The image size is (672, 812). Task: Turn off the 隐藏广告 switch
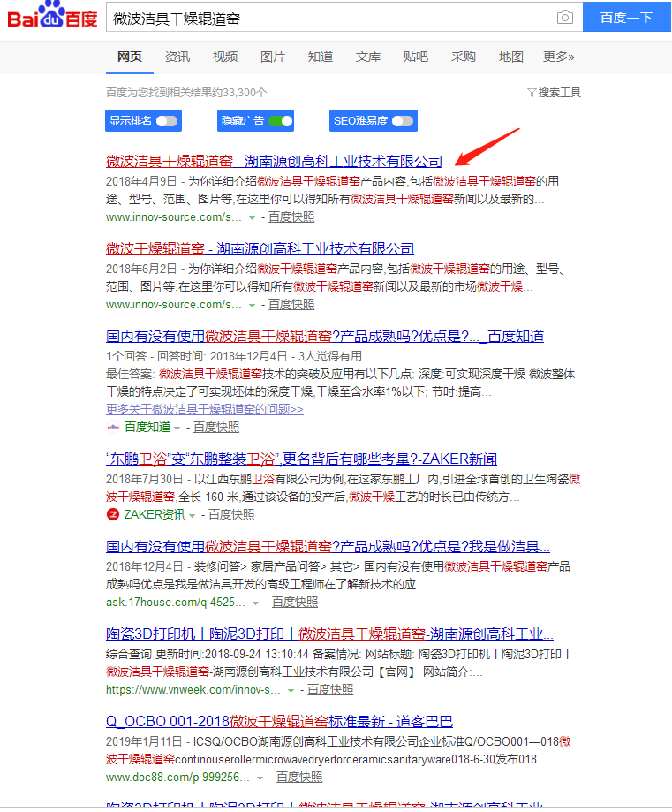point(280,121)
